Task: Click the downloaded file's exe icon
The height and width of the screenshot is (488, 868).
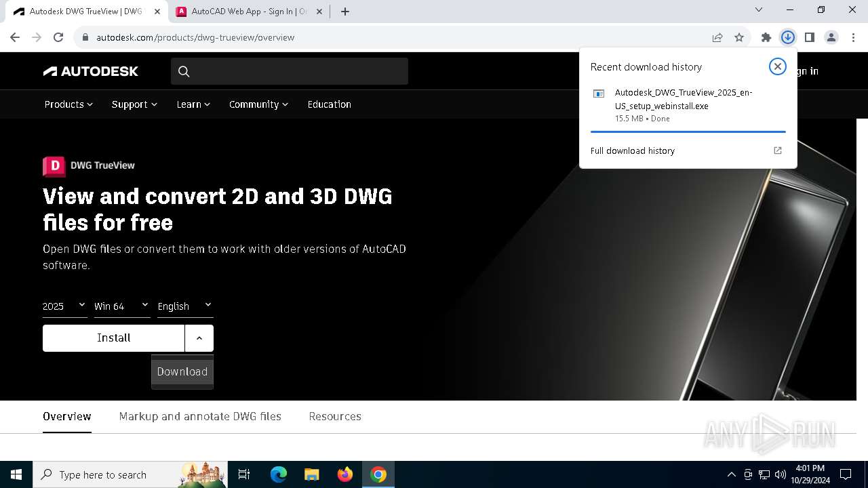Action: pyautogui.click(x=599, y=94)
